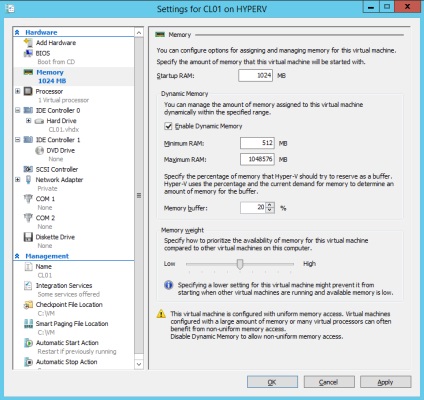Click the tree scrollbar down arrow
Image resolution: width=424 pixels, height=400 pixels.
139,364
